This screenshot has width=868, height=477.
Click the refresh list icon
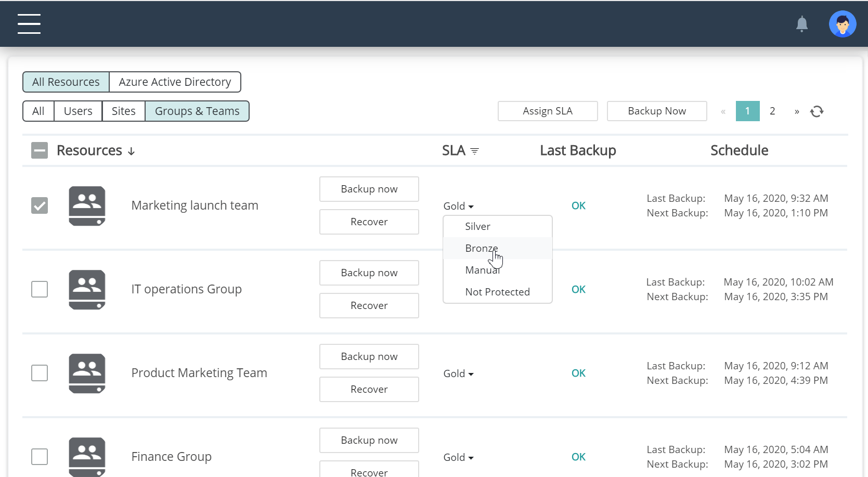817,111
